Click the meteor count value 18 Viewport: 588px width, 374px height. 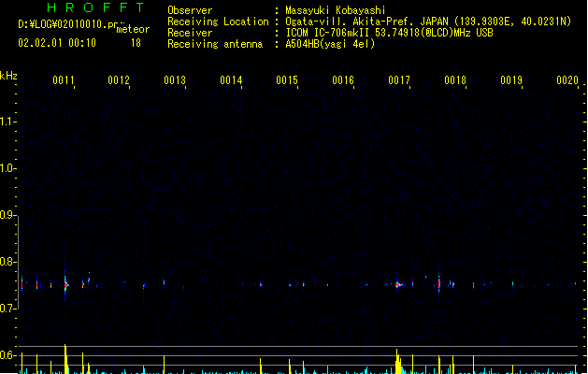(136, 43)
